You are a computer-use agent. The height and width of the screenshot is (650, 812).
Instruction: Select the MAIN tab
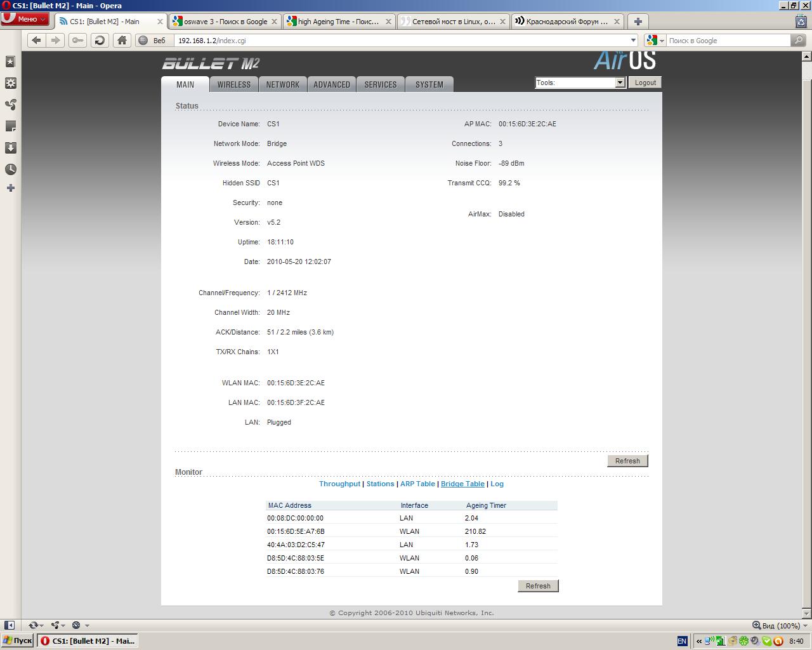tap(185, 84)
